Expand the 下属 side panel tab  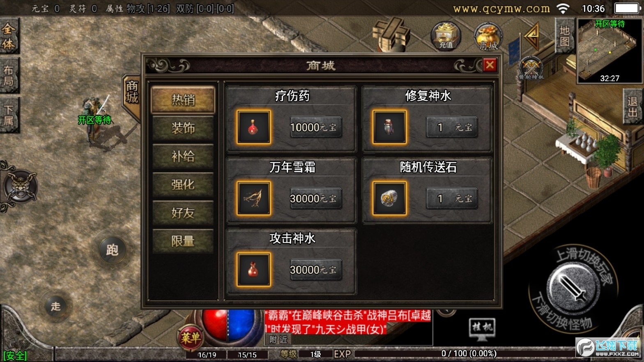click(9, 115)
